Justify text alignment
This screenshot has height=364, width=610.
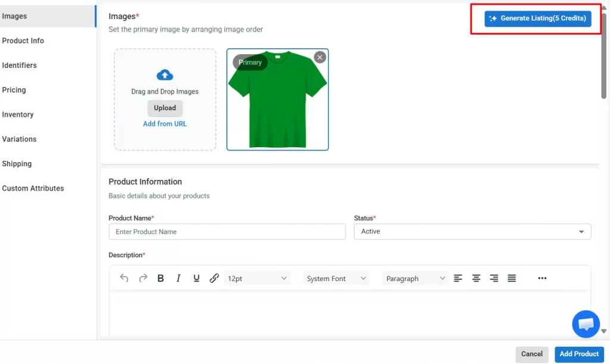512,278
